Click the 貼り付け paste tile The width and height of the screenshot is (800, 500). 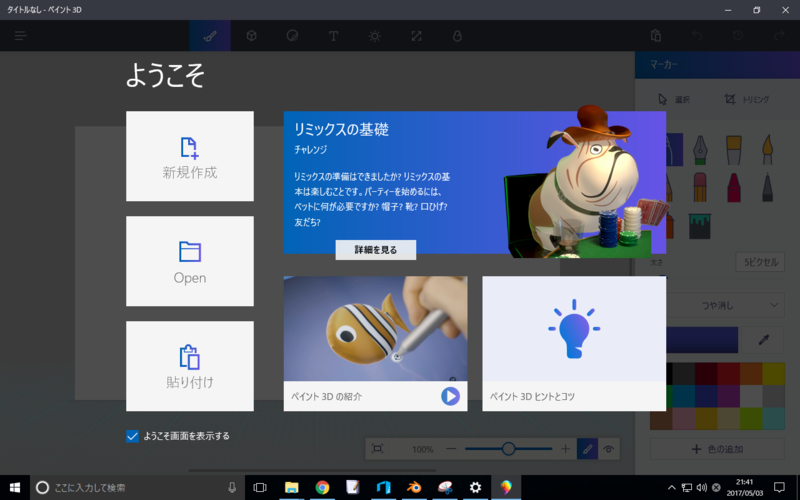tap(190, 366)
